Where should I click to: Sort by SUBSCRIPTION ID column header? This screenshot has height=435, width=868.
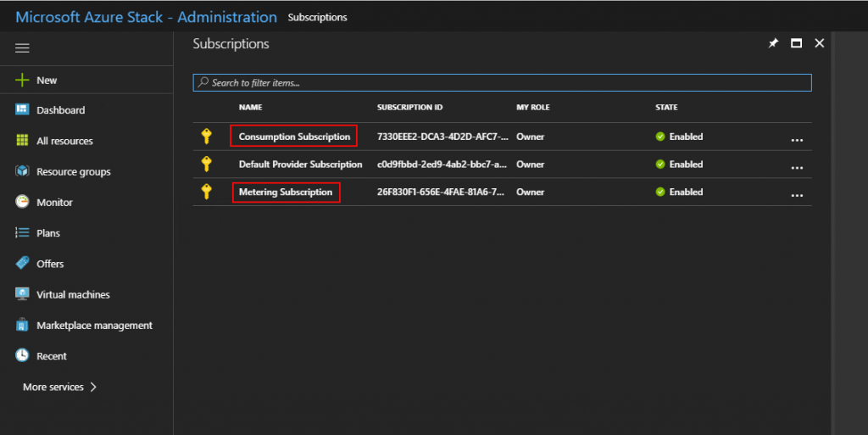coord(409,108)
